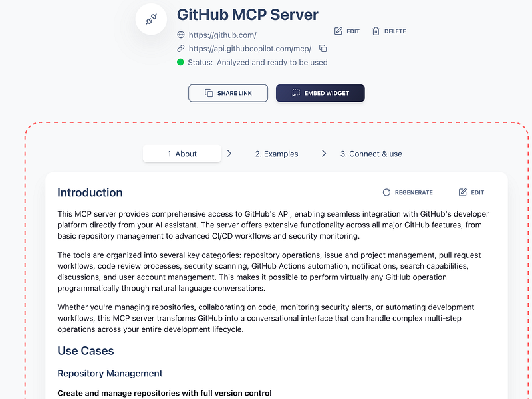The image size is (532, 399).
Task: Click the chevron between Examples and Connect
Action: 324,154
